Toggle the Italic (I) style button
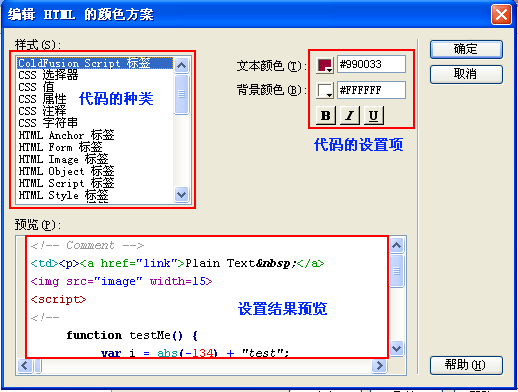The height and width of the screenshot is (392, 518). tap(349, 115)
